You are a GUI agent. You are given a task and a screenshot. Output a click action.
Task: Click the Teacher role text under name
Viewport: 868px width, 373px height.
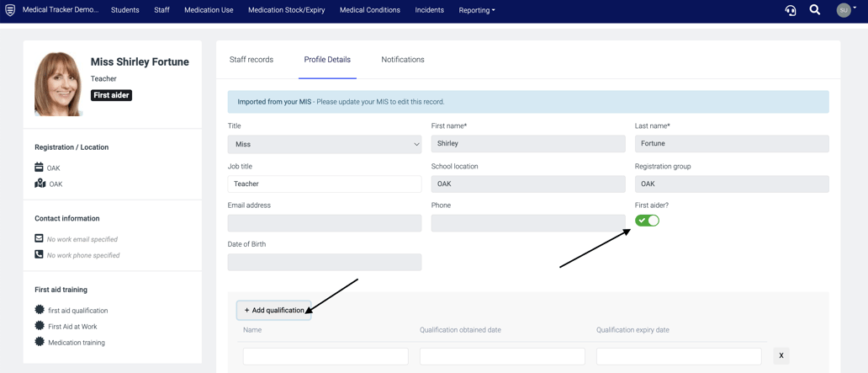(103, 78)
